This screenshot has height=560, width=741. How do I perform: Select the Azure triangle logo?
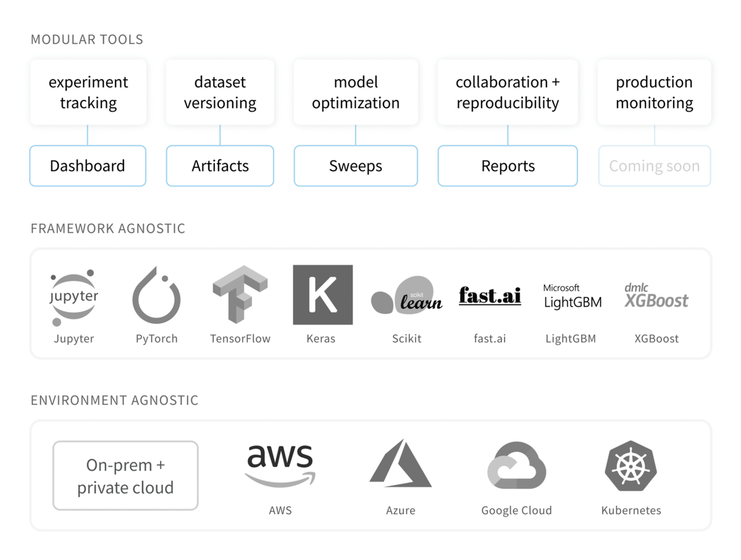click(400, 464)
